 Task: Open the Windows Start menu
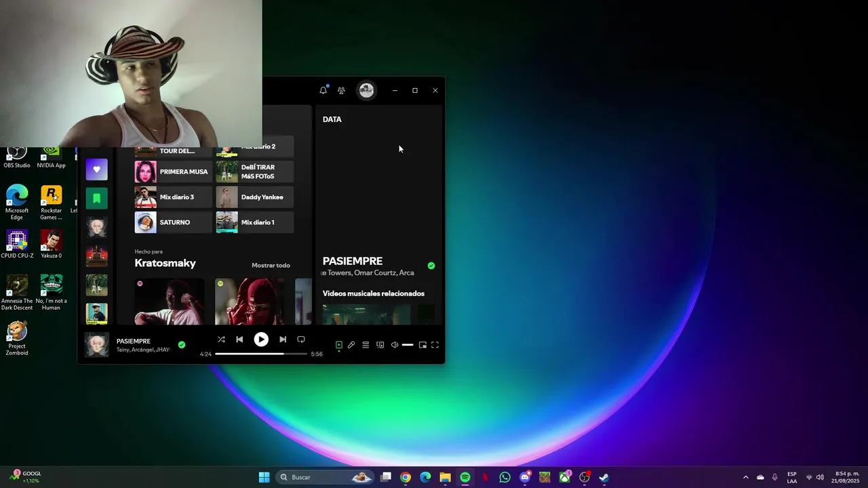click(264, 477)
